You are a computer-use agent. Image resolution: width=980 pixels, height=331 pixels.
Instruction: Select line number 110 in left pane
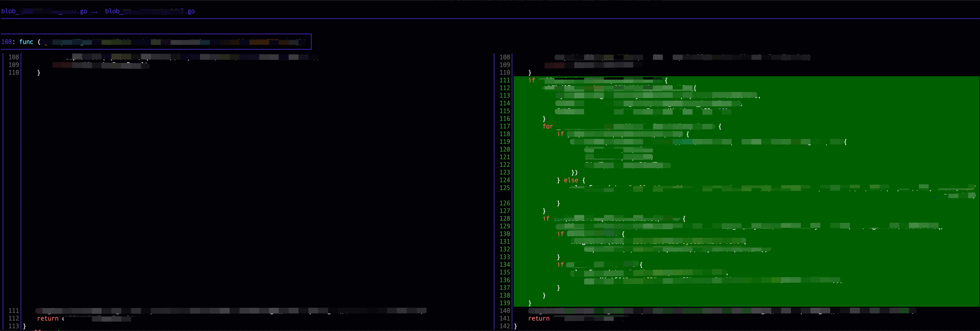(14, 73)
